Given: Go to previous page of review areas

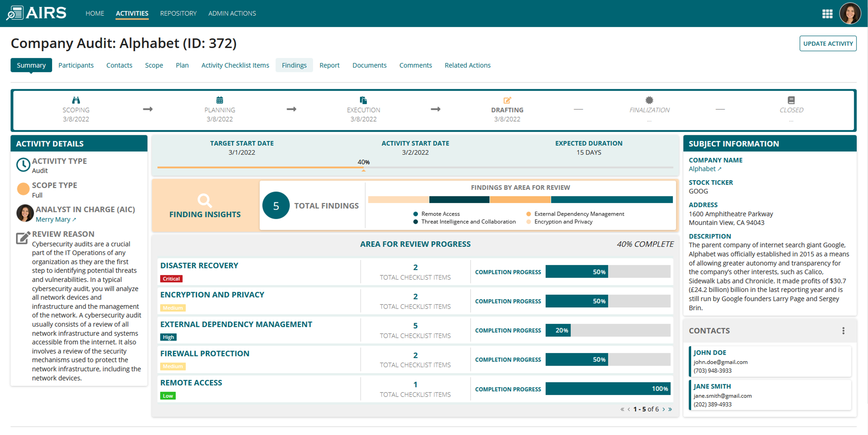Looking at the screenshot, I should (628, 409).
